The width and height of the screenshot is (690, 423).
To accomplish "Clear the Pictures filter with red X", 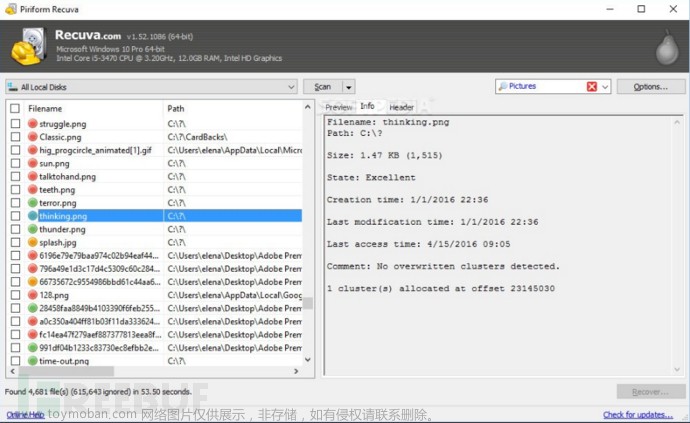I will pos(592,87).
